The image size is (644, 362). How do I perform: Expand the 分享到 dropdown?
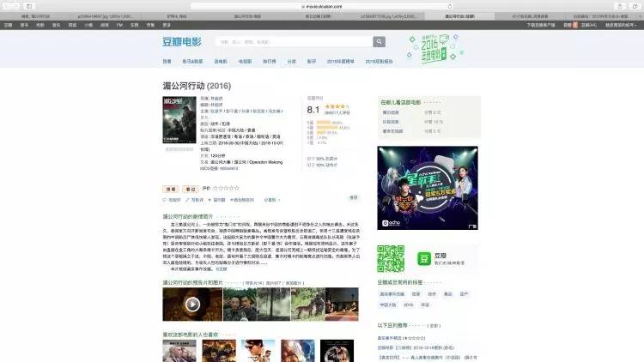pyautogui.click(x=271, y=199)
